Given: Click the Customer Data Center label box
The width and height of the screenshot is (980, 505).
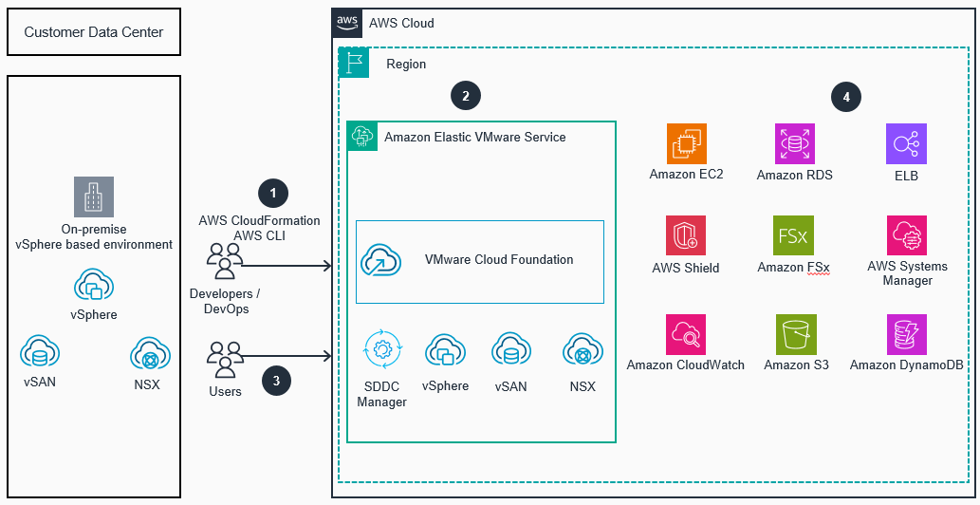Looking at the screenshot, I should [93, 32].
